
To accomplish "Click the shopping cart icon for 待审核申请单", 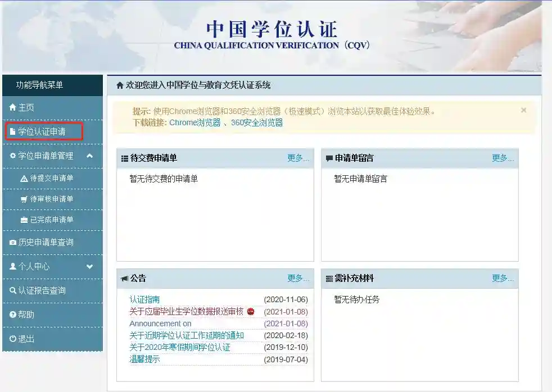I will 24,199.
